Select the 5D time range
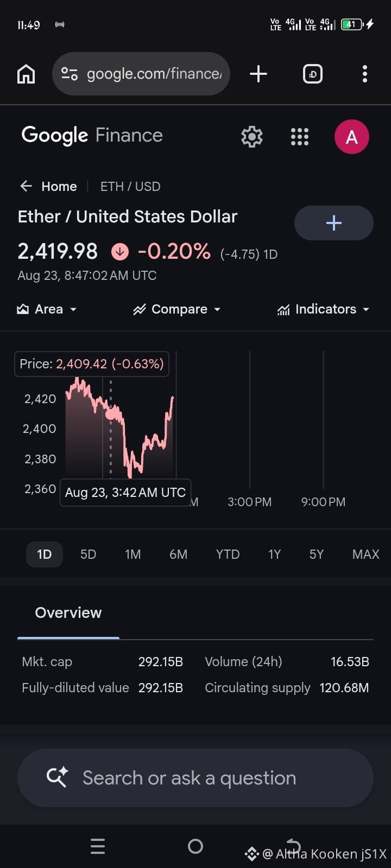Viewport: 391px width, 868px height. point(88,554)
